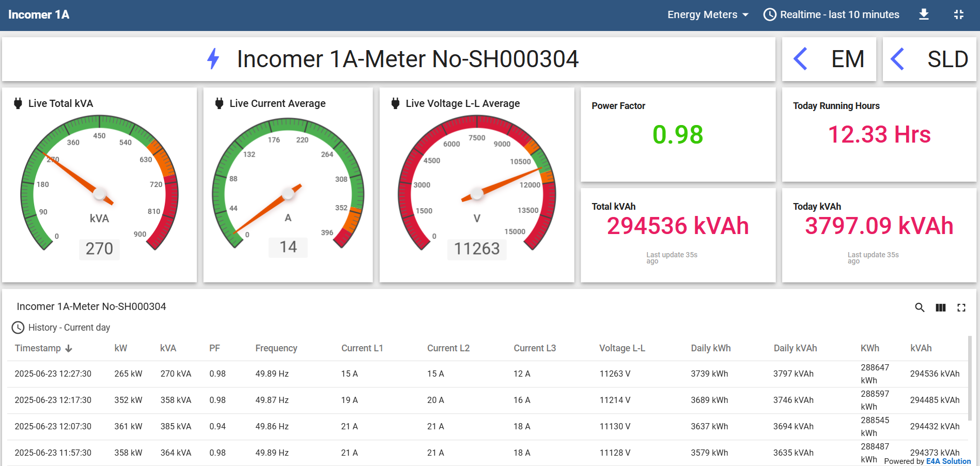This screenshot has height=466, width=980.
Task: Click the download dashboard icon
Action: click(924, 14)
